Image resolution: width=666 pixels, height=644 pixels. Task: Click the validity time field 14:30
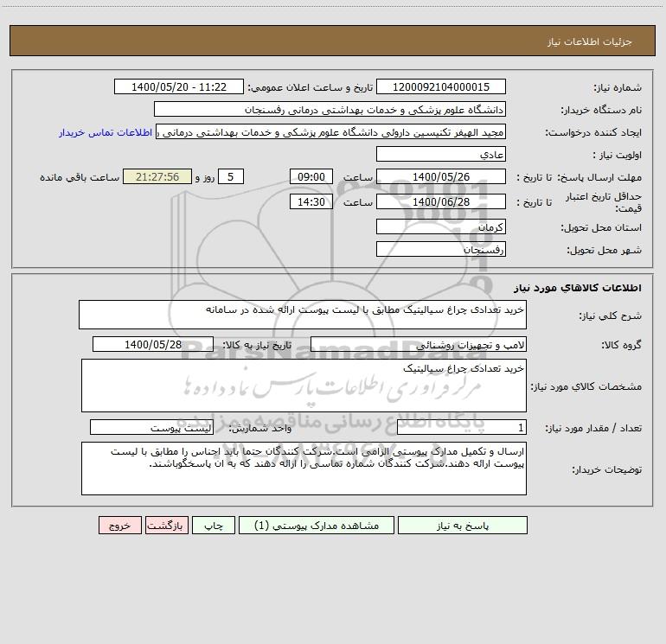pos(311,201)
